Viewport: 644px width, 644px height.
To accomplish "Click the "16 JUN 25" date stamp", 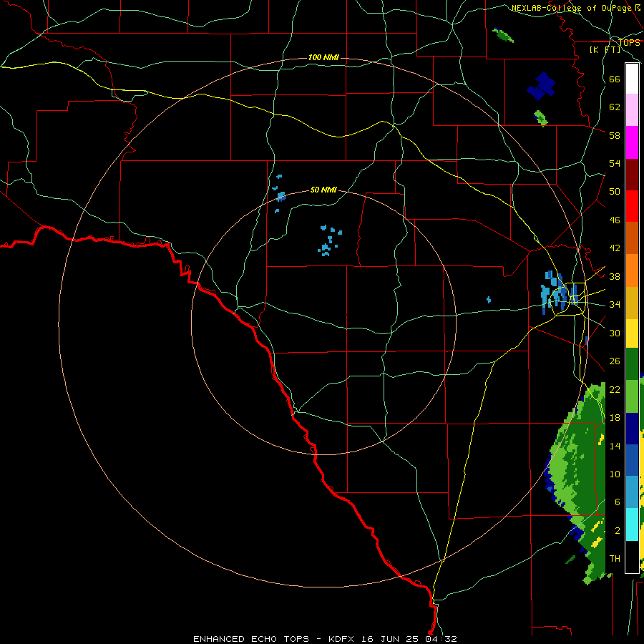I will coord(389,639).
